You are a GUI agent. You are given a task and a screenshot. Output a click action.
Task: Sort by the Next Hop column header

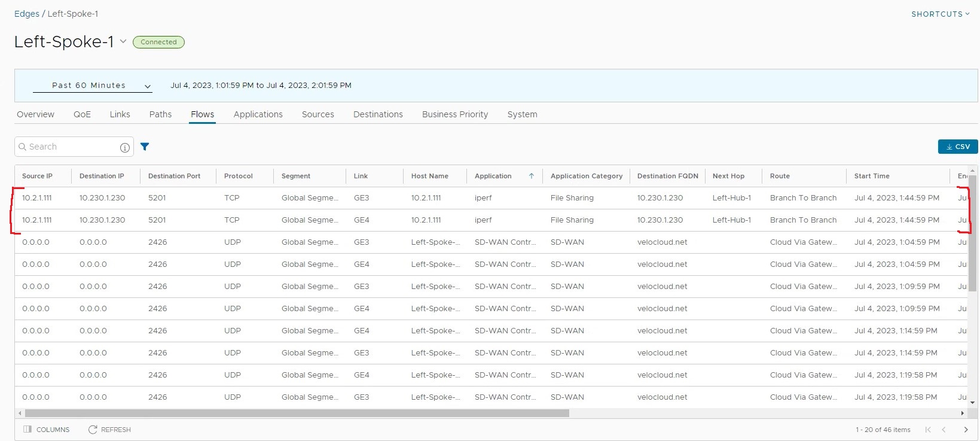pos(728,176)
